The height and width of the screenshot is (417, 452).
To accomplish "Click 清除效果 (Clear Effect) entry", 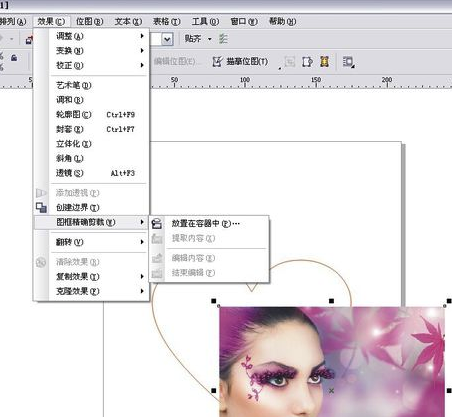I will 91,262.
